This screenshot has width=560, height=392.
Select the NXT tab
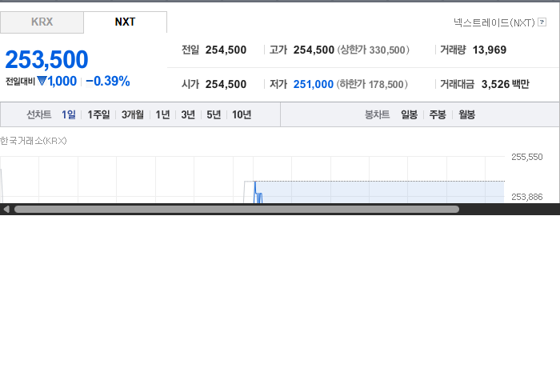click(x=125, y=22)
